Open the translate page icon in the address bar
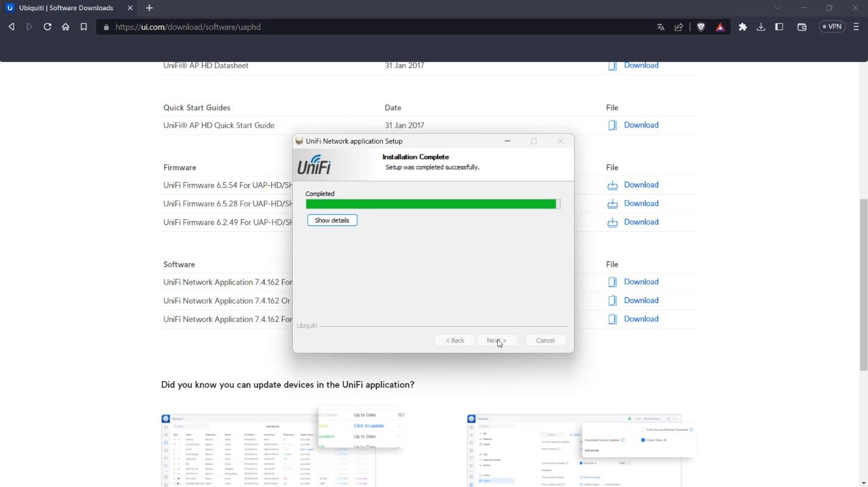 coord(660,27)
